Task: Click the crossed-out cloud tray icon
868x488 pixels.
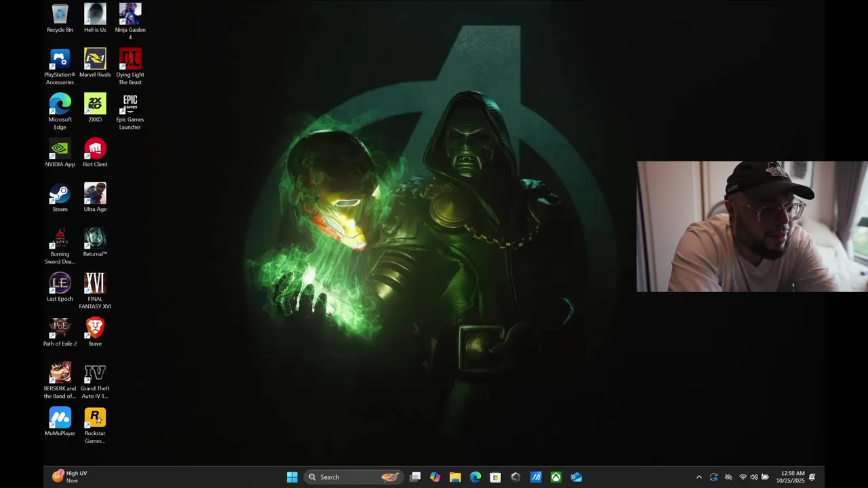Action: [x=728, y=477]
